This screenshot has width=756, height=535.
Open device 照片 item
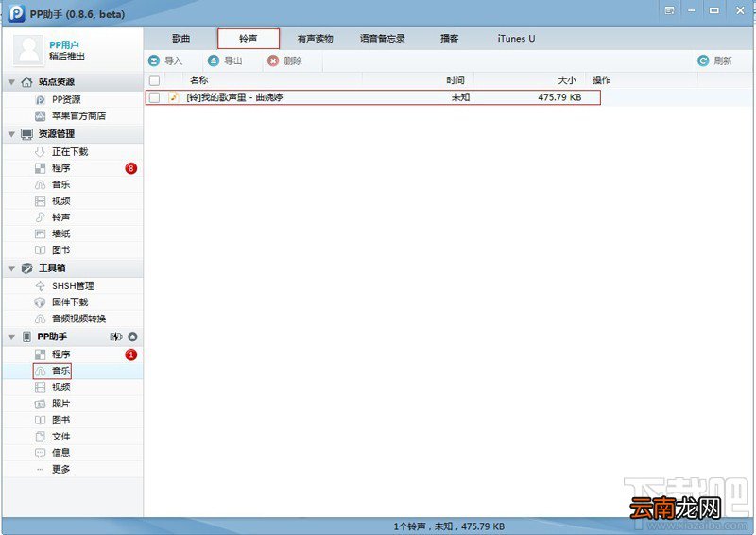(x=61, y=404)
